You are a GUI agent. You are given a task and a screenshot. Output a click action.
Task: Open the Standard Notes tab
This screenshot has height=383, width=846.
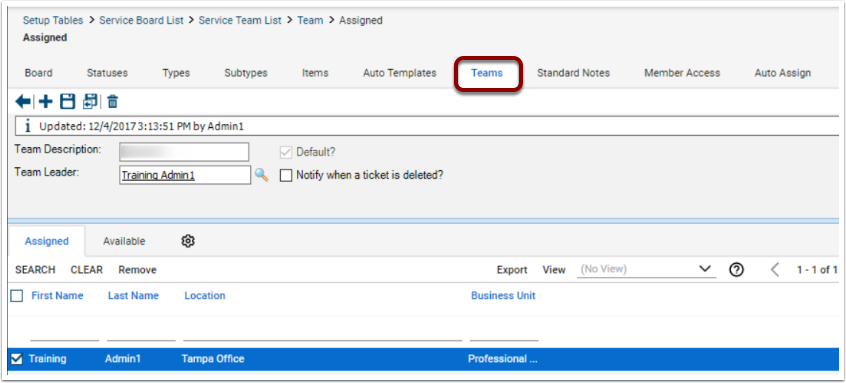pos(573,73)
